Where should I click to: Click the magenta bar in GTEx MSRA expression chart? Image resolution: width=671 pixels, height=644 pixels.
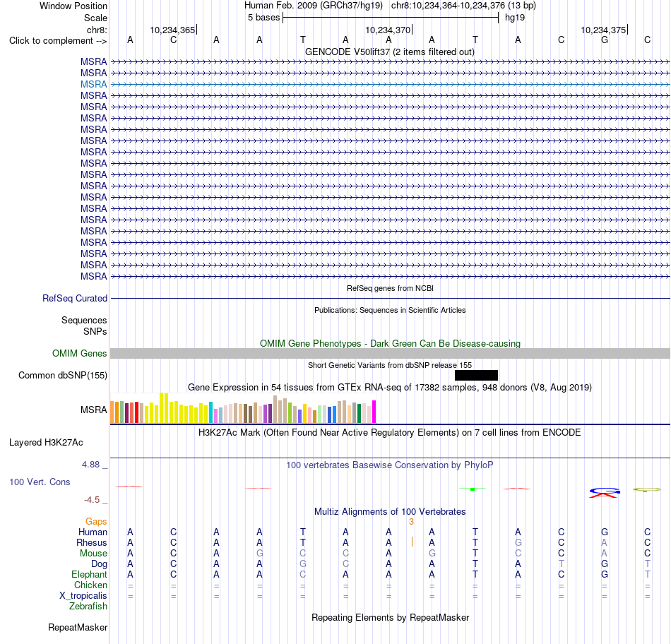coord(374,412)
